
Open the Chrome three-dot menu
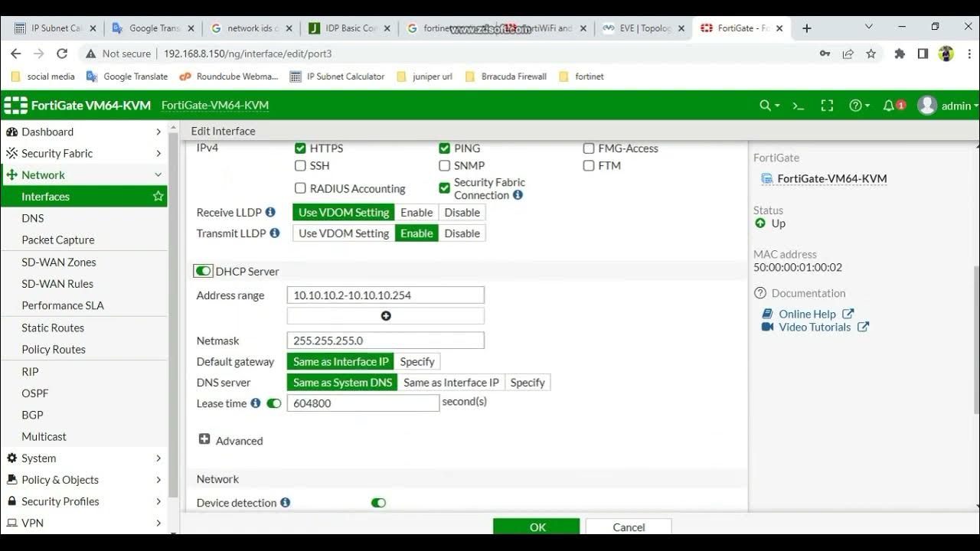(968, 54)
